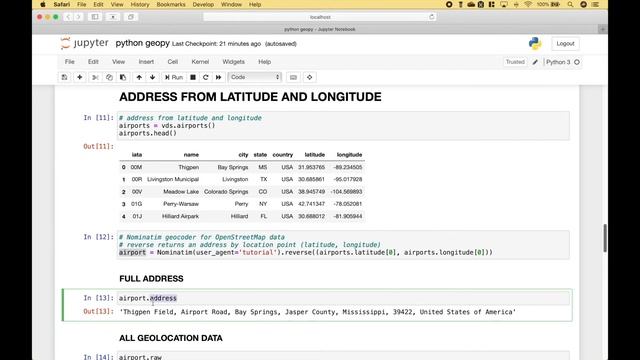Click the 'Colorado Springs' city cell
The height and width of the screenshot is (360, 640).
226,191
